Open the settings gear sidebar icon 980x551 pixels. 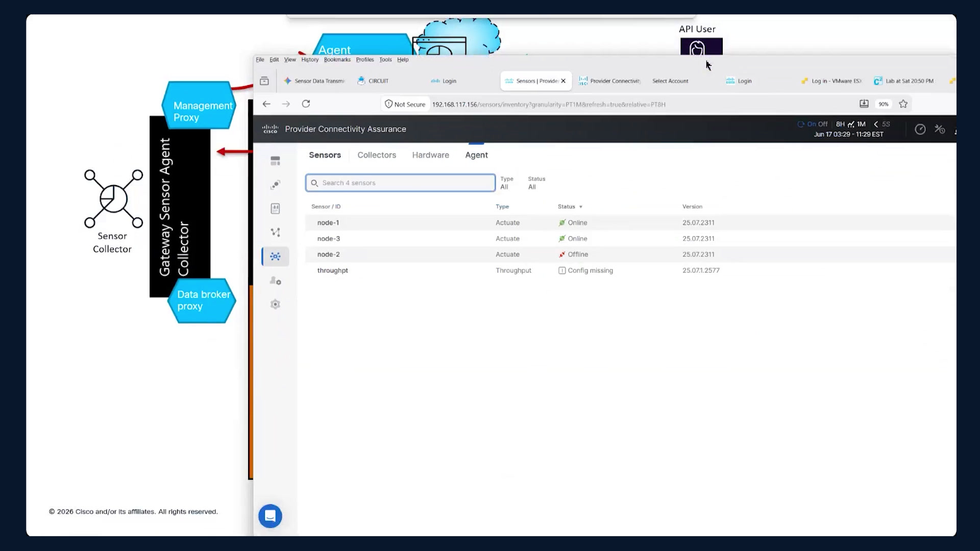coord(275,304)
